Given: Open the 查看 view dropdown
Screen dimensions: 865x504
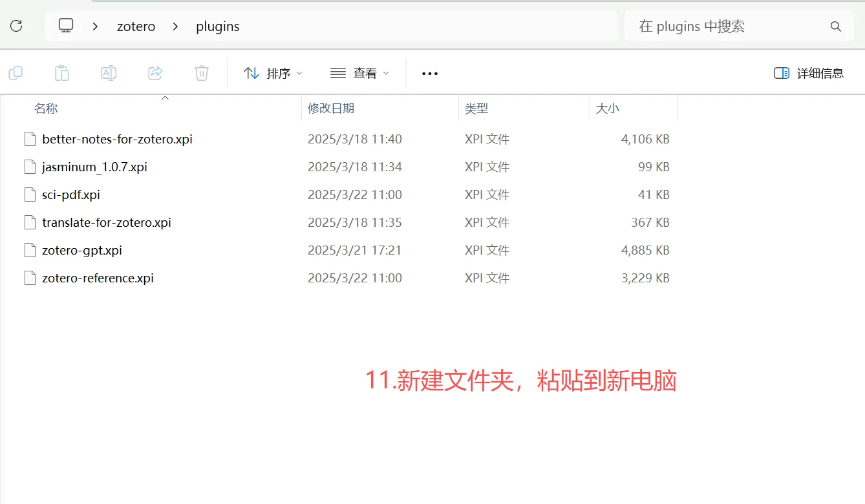Looking at the screenshot, I should [359, 73].
